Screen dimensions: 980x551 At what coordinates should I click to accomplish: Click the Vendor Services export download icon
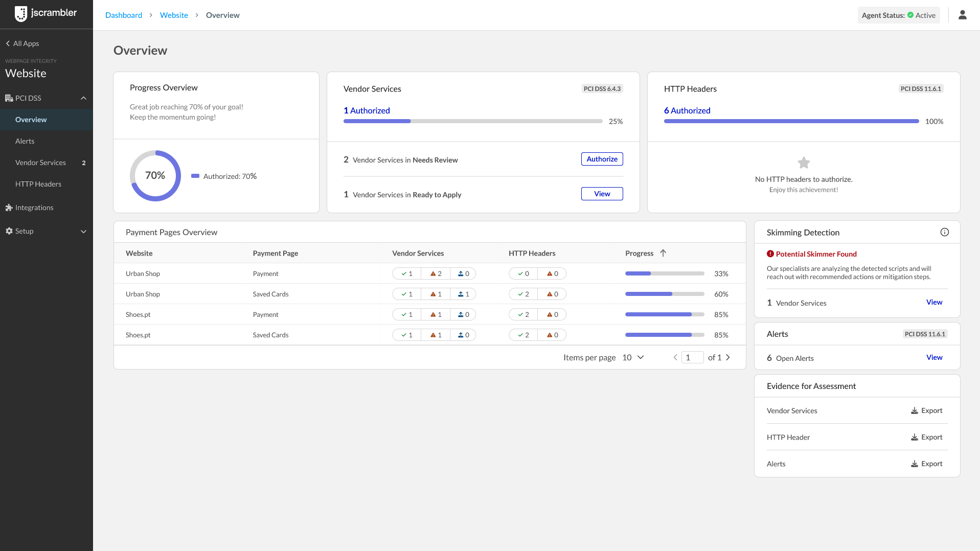[914, 411]
